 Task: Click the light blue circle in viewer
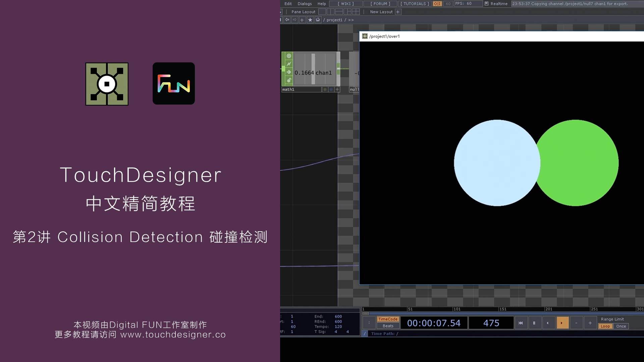pyautogui.click(x=496, y=163)
